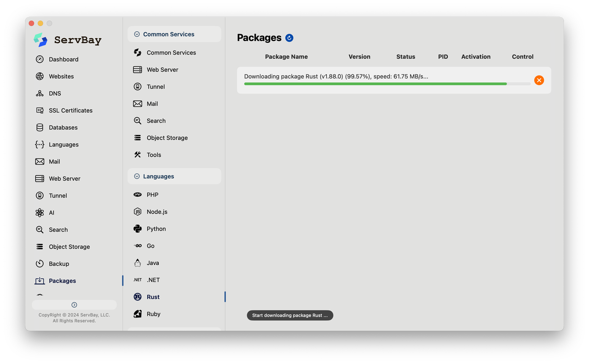Viewport: 589px width, 364px height.
Task: Click the Databases cylinder icon
Action: (40, 127)
